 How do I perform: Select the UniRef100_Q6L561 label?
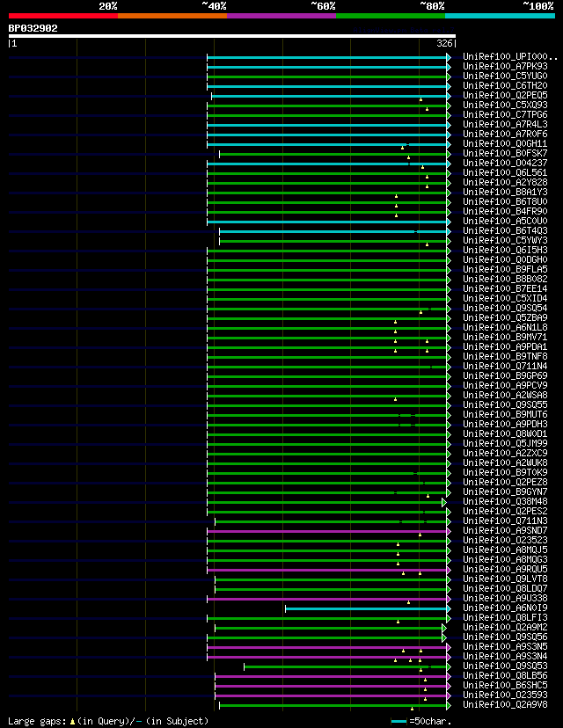coord(506,172)
